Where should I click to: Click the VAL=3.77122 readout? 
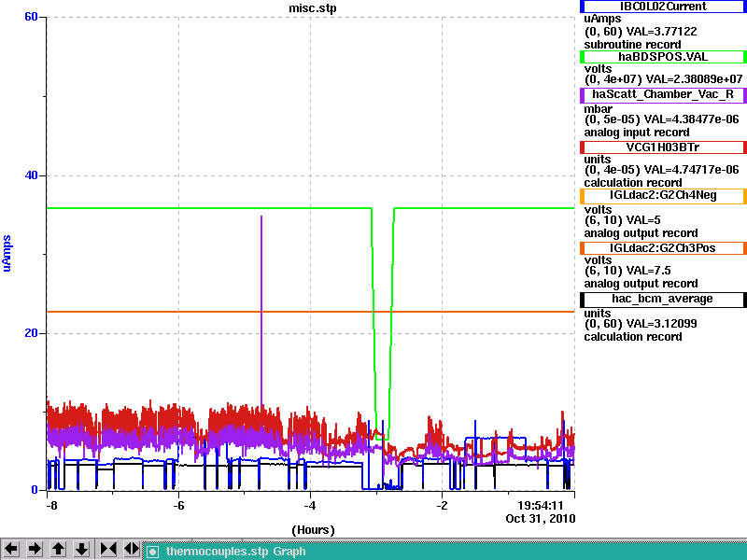661,32
